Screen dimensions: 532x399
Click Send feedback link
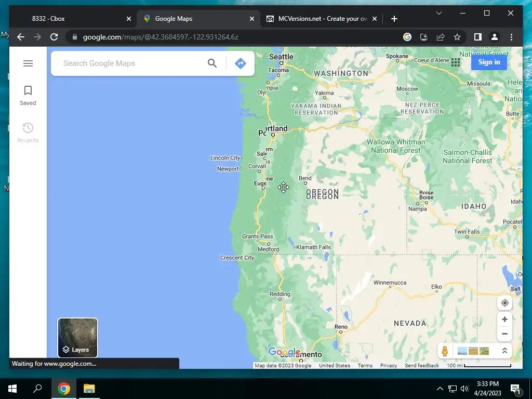[x=422, y=365]
